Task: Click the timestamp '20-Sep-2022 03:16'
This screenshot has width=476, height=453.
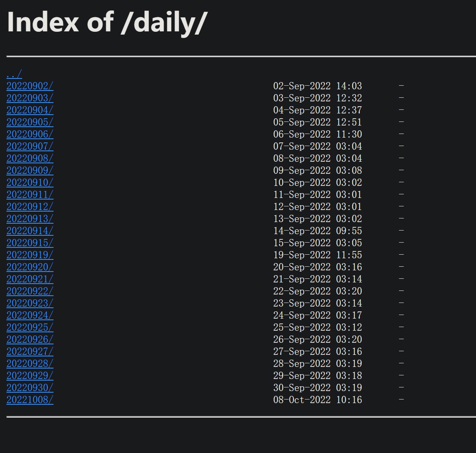Action: pyautogui.click(x=317, y=267)
